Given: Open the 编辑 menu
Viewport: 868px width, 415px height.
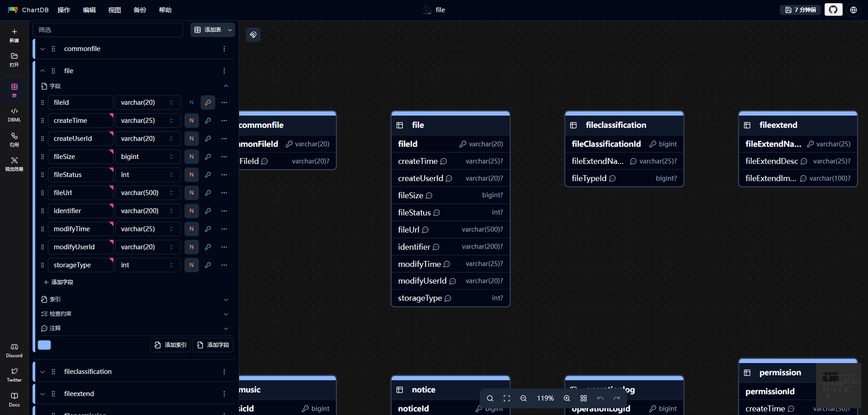Looking at the screenshot, I should (90, 10).
